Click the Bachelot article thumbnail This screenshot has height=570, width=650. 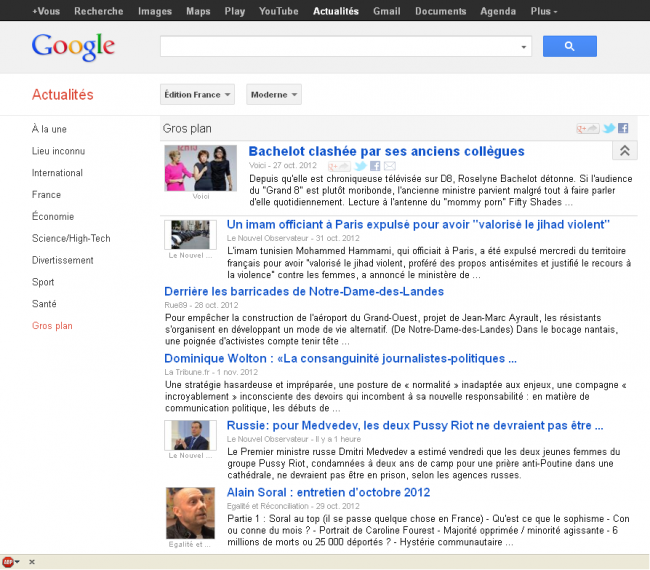pos(201,168)
